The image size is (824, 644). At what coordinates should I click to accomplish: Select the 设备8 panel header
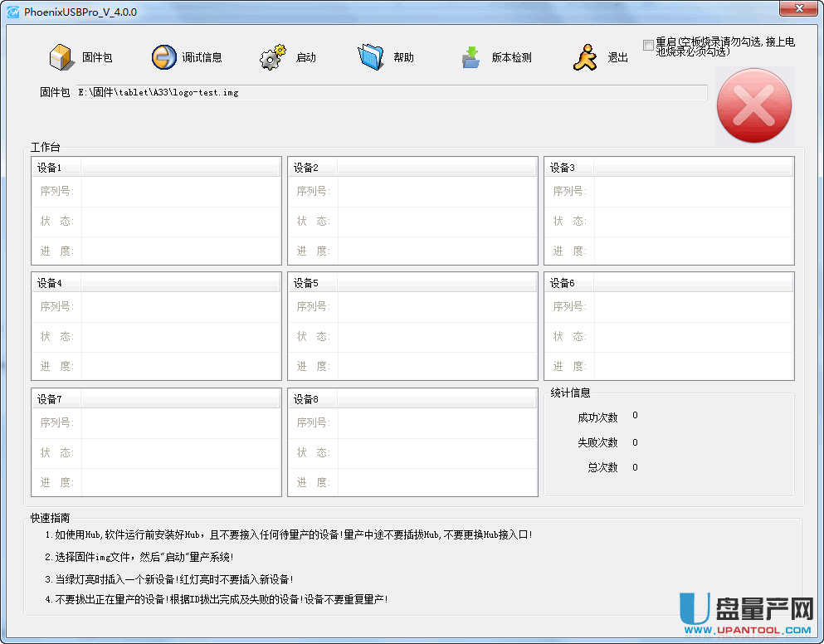412,399
